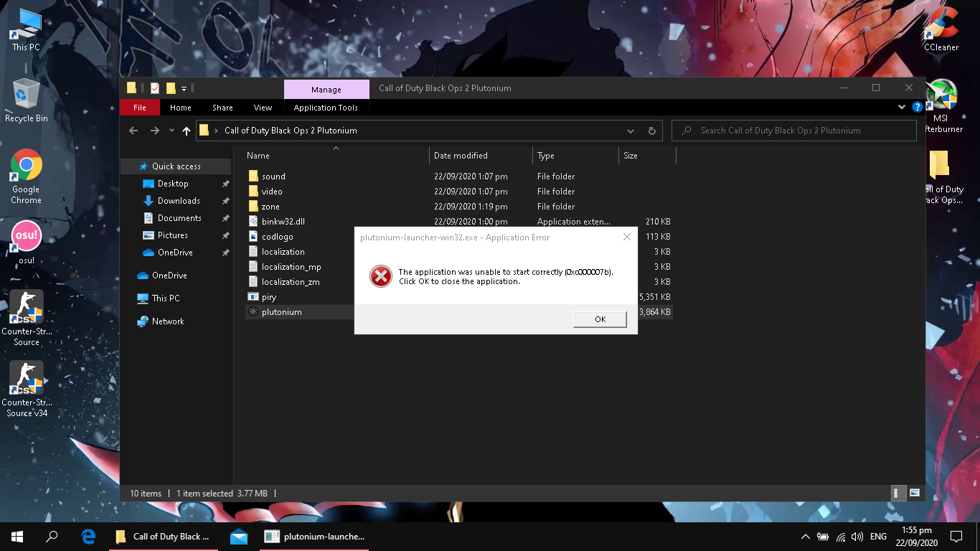Screen dimensions: 980x551
Task: Switch to Call of Duty Black taskbar item
Action: click(164, 536)
